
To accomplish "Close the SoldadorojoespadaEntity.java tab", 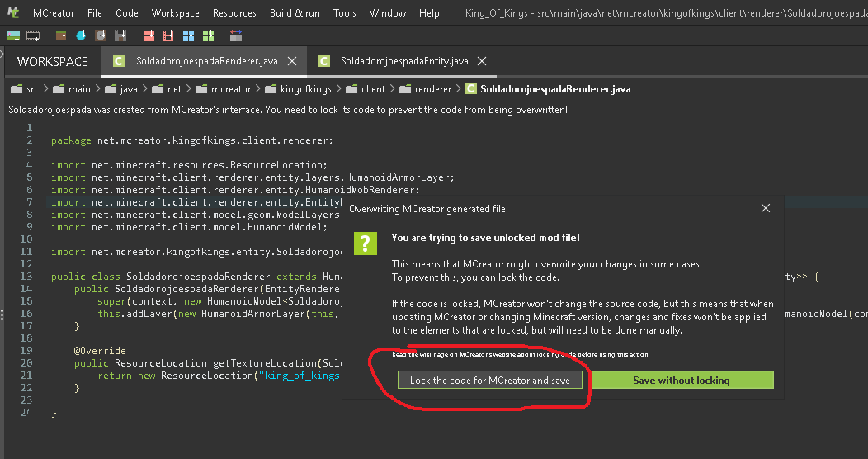I will (x=482, y=61).
